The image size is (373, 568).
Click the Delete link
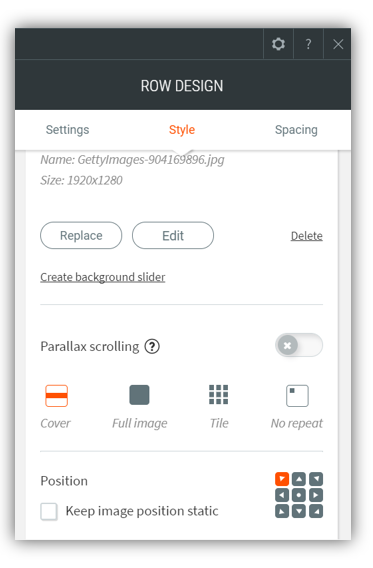[308, 237]
